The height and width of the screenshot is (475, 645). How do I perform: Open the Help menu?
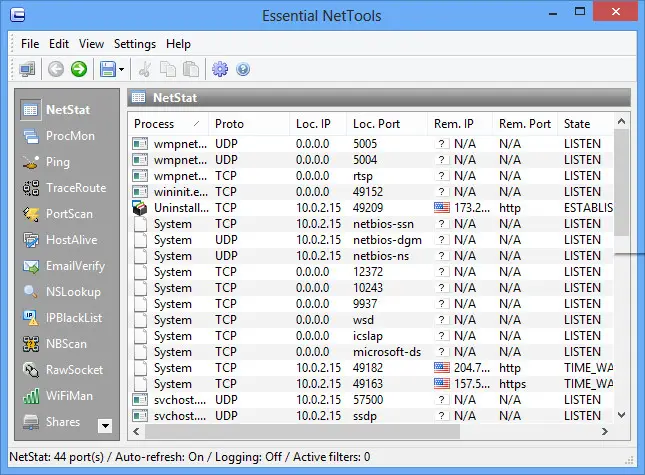(178, 44)
